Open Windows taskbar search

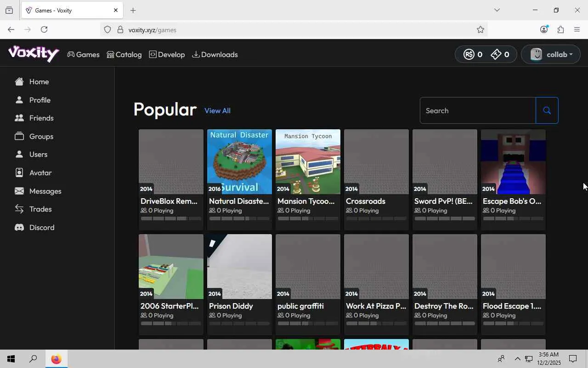[33, 359]
